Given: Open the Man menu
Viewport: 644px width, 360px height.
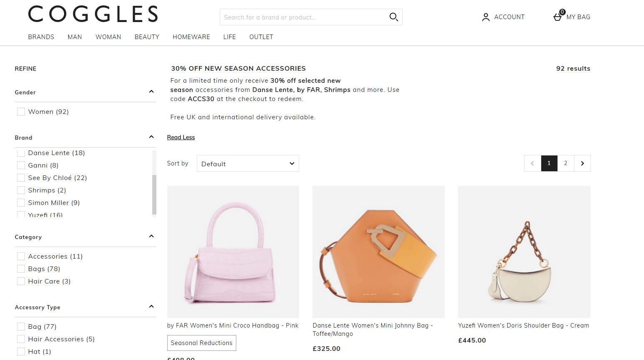Looking at the screenshot, I should pos(75,37).
